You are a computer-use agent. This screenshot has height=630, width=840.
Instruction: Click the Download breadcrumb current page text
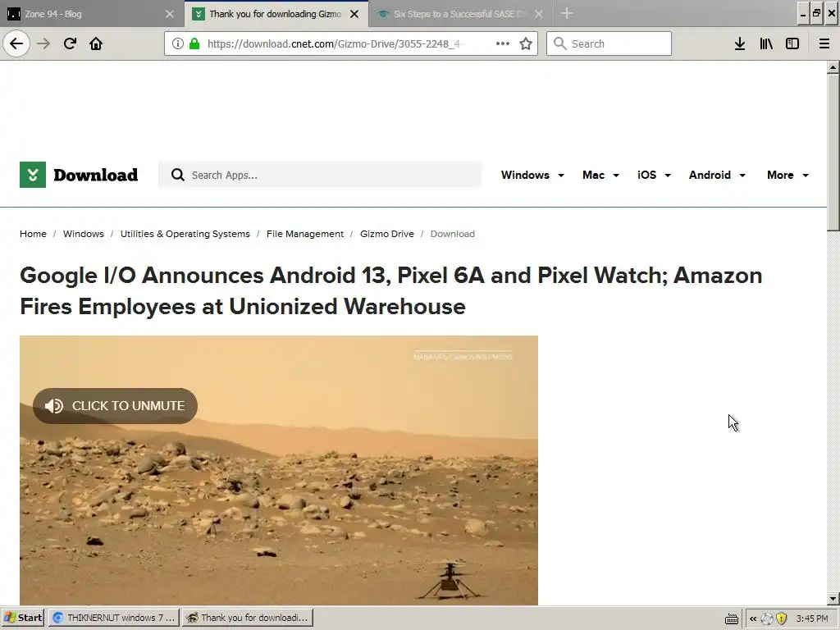point(453,234)
